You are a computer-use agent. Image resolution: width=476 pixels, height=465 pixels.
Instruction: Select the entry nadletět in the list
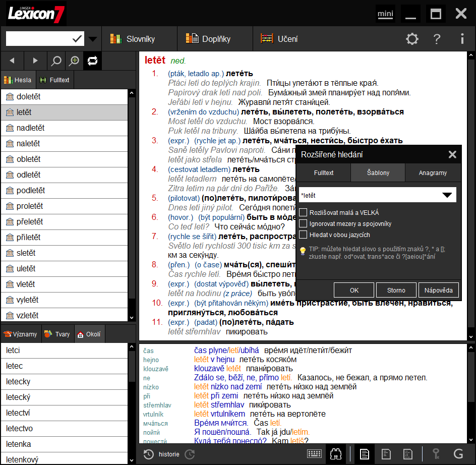[x=65, y=128]
